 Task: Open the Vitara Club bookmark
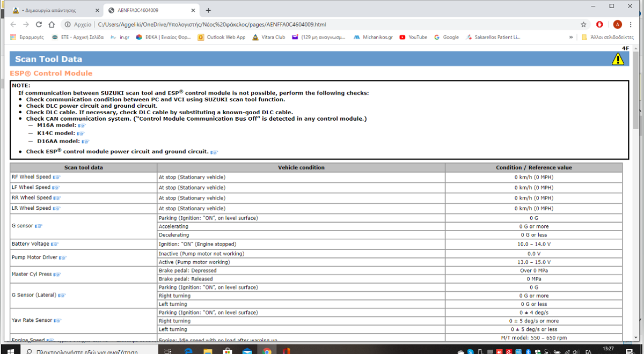(269, 37)
